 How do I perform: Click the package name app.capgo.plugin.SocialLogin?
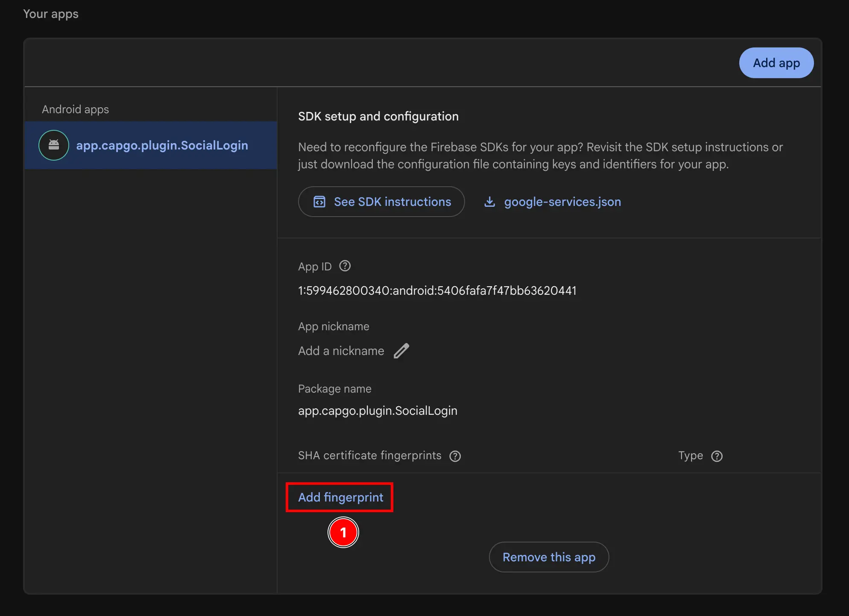pyautogui.click(x=378, y=411)
